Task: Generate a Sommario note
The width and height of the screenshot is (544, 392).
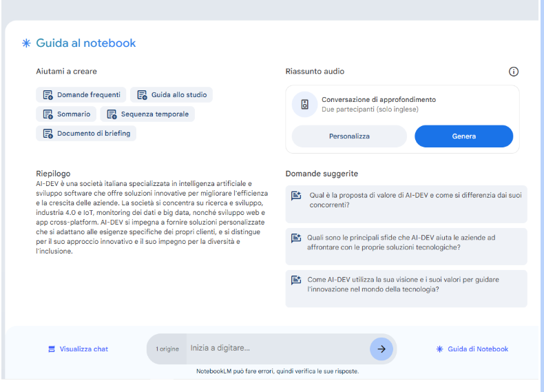Action: [66, 114]
